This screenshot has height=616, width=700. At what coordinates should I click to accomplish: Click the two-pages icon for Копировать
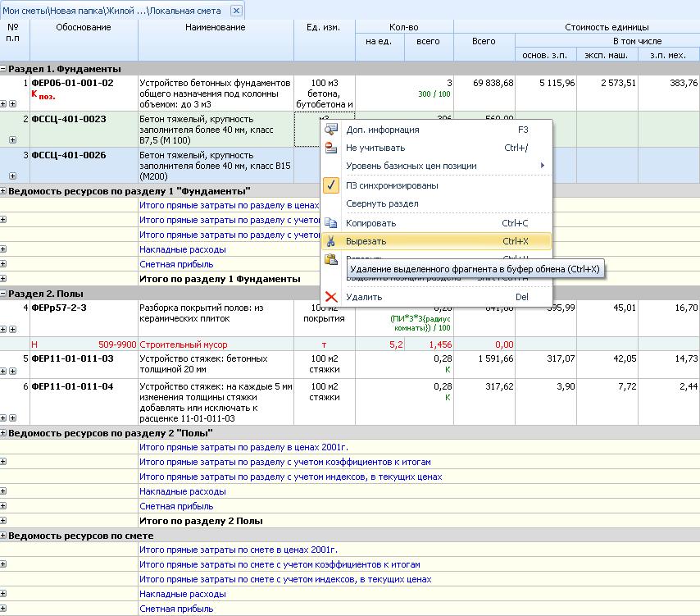(x=331, y=223)
